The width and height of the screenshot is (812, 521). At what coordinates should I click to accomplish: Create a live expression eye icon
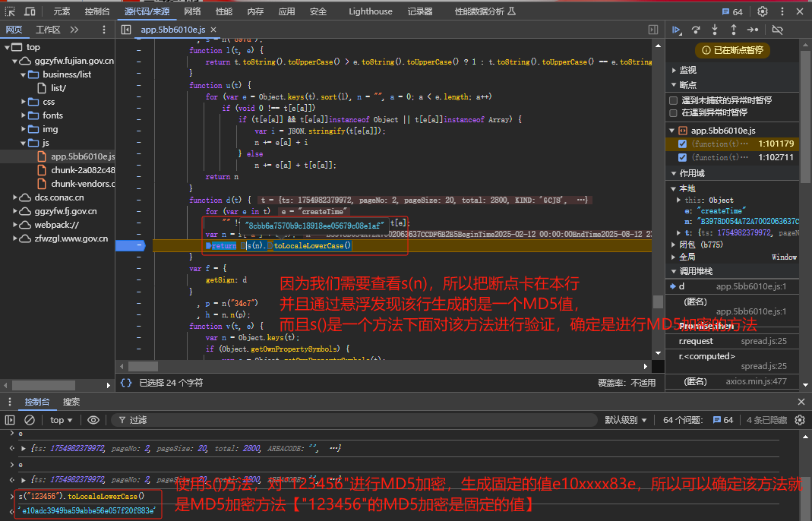click(x=93, y=420)
